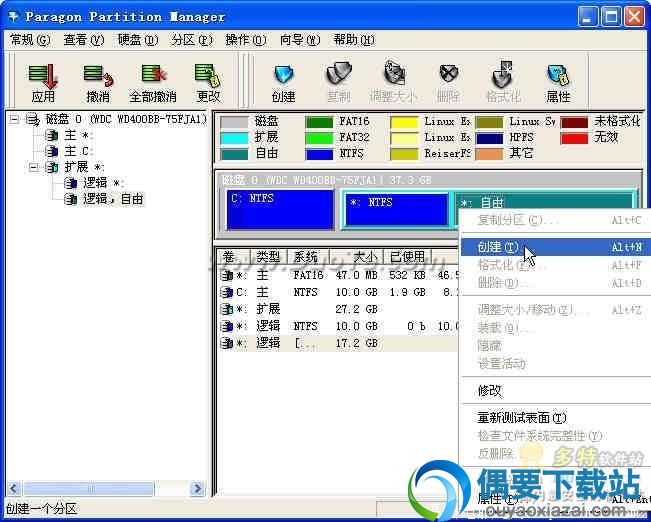
Task: Select the 逻辑, 自由 icon in tree
Action: coord(71,199)
